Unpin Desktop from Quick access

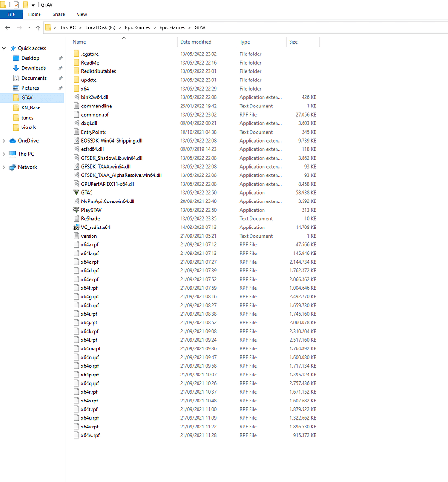click(61, 58)
